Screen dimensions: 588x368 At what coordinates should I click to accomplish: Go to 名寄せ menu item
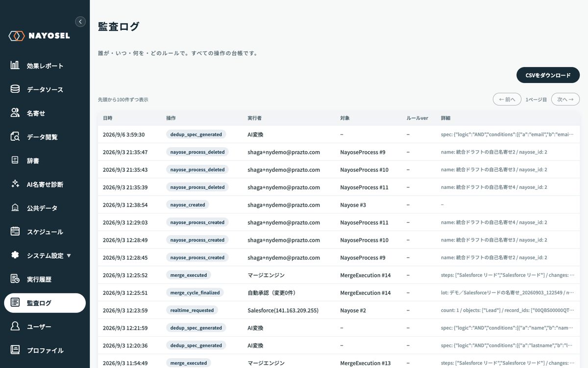45,113
